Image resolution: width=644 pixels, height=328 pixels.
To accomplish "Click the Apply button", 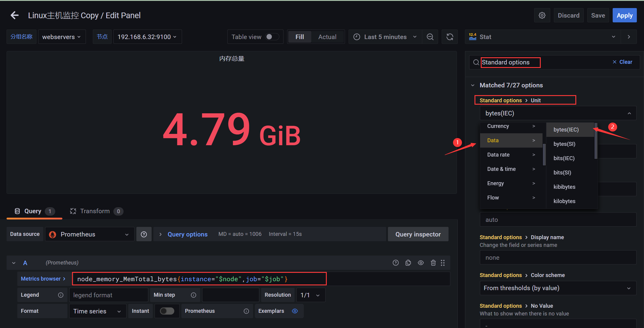I will (625, 15).
